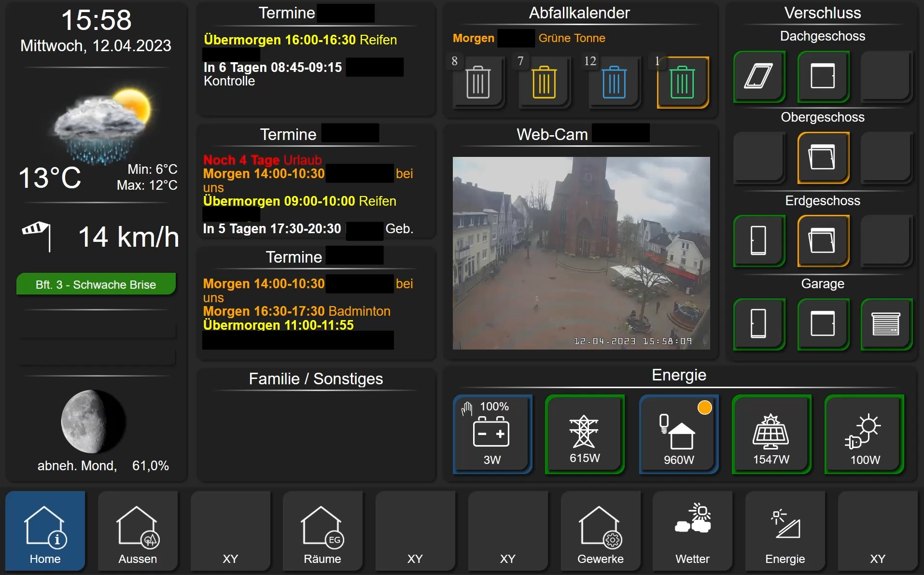
Task: Open the house consumption tile showing 960W
Action: (x=678, y=434)
